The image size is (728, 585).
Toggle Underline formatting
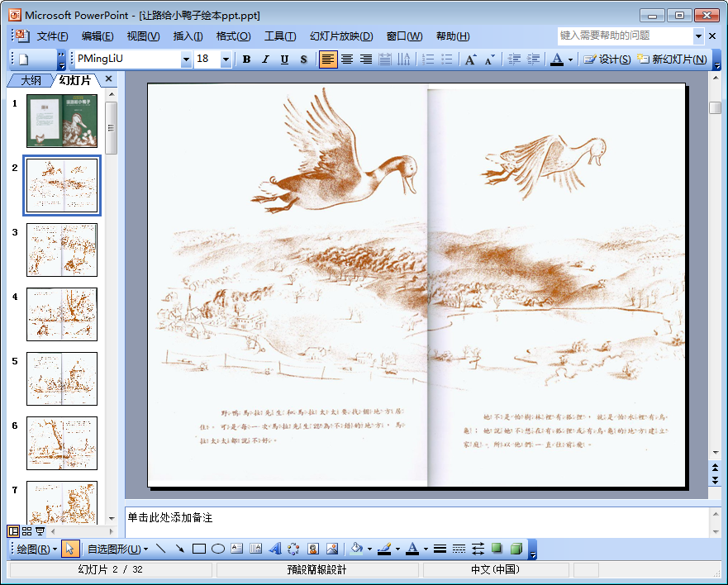point(284,59)
